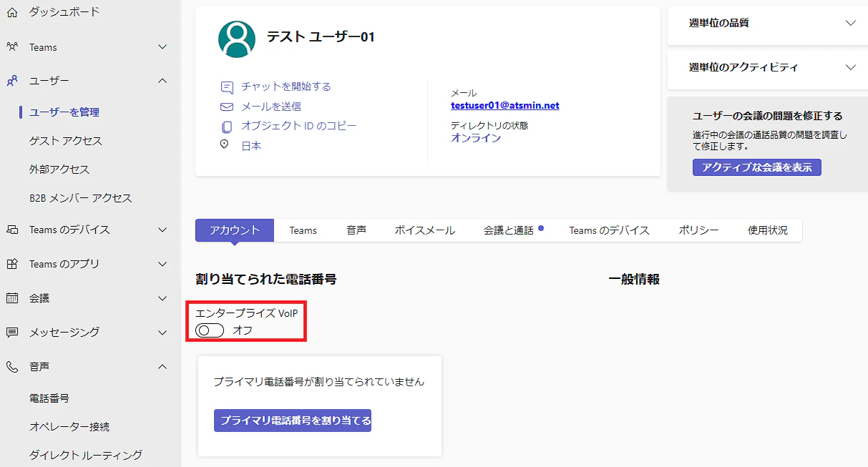Collapse the ユーザー sidebar section chevron
The image size is (868, 467).
click(162, 81)
